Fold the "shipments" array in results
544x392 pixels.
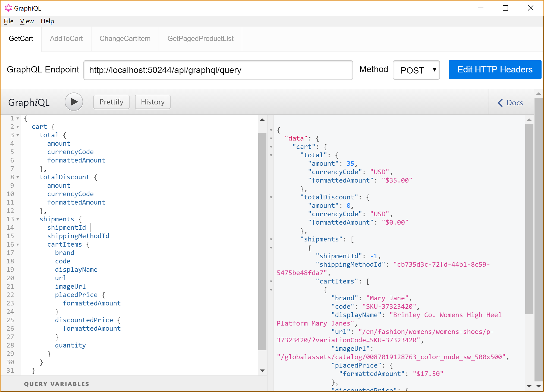click(271, 240)
